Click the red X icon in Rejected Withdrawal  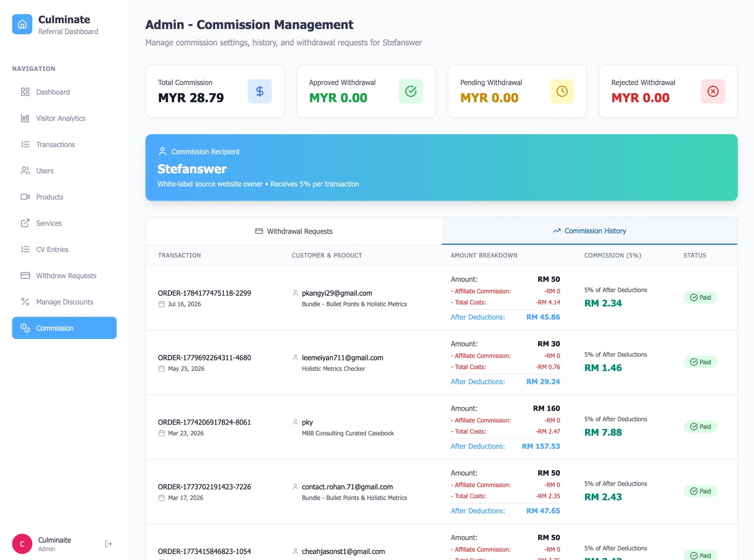click(x=713, y=91)
